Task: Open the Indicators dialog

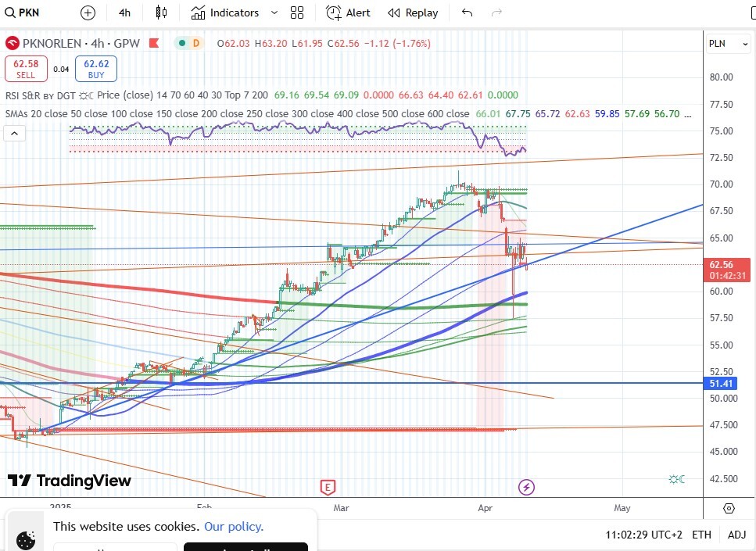Action: pyautogui.click(x=225, y=13)
